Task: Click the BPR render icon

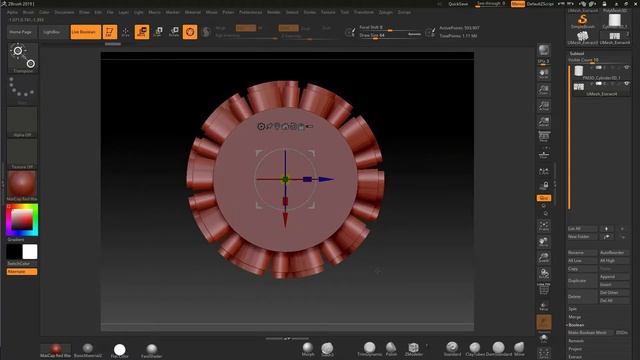Action: coord(544,51)
